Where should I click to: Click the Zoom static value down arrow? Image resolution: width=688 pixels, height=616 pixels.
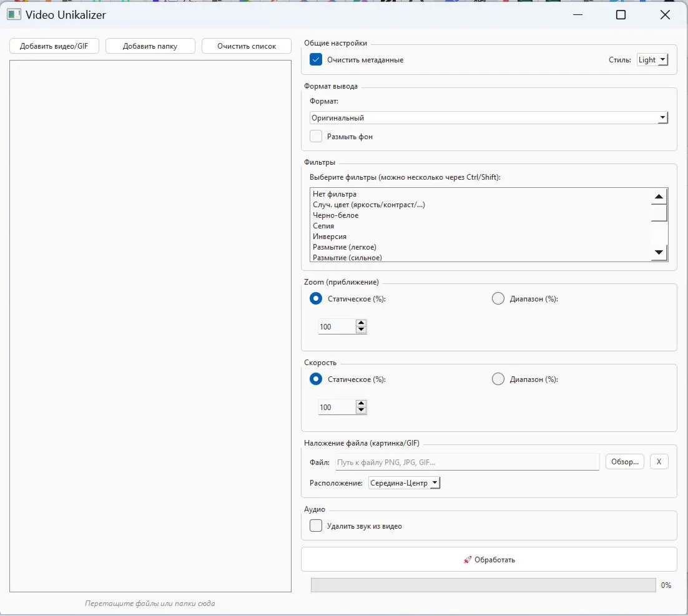[361, 330]
